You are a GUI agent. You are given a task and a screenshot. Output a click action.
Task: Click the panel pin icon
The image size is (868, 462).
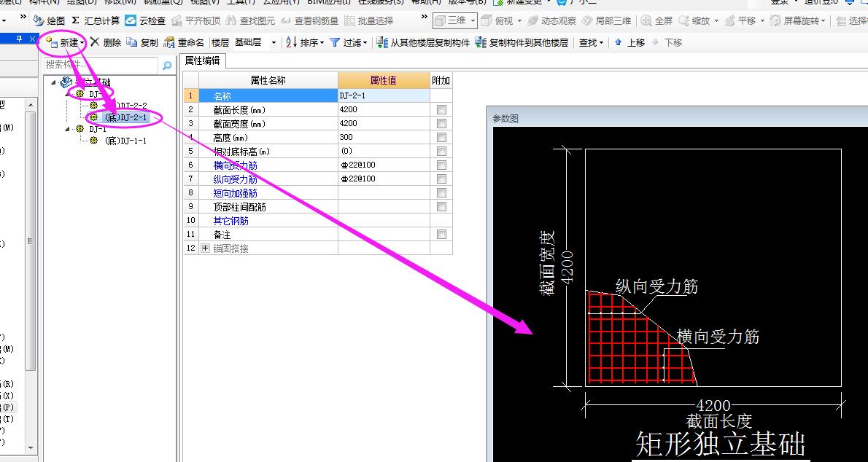click(x=20, y=39)
